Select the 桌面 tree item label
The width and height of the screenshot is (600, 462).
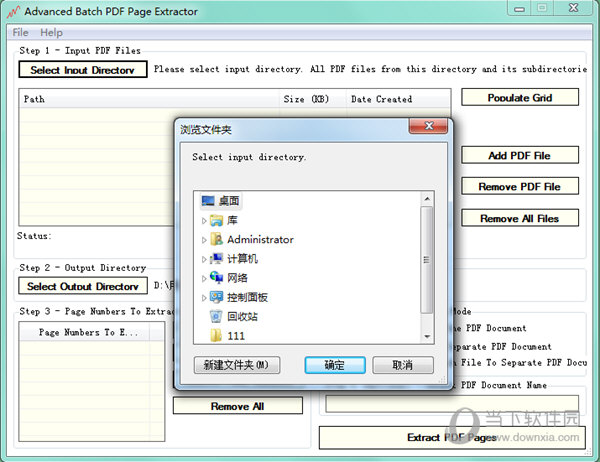tap(229, 201)
